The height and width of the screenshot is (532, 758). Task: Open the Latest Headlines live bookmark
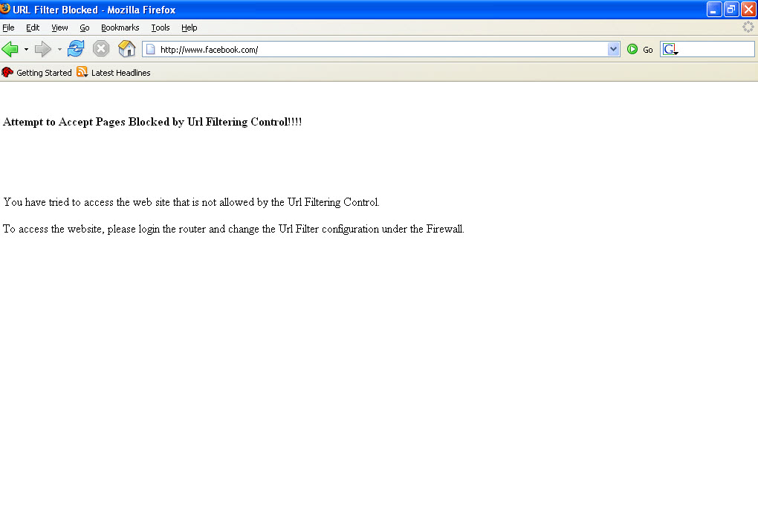pyautogui.click(x=114, y=73)
